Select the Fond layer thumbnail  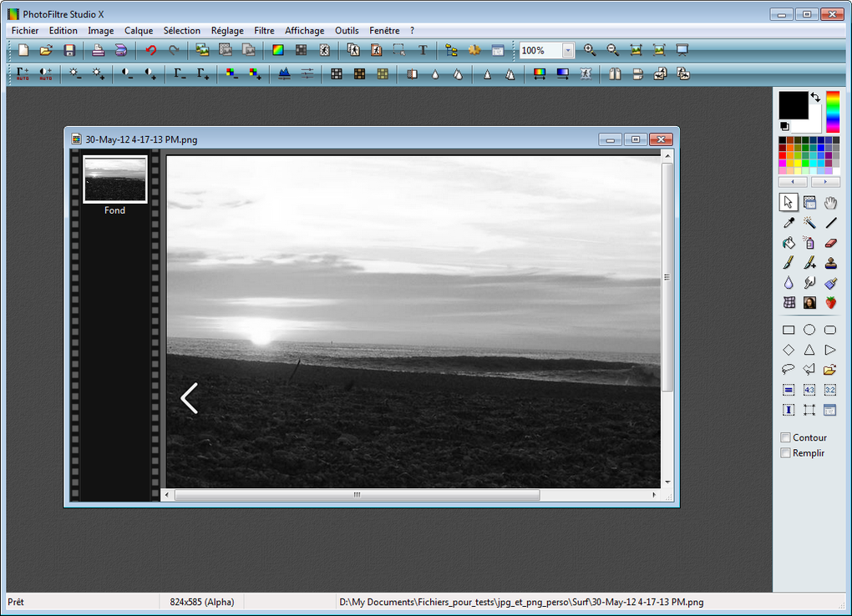114,179
